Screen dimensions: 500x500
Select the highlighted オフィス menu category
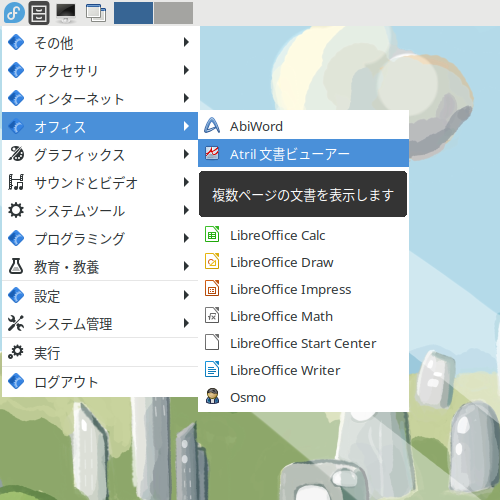point(100,126)
